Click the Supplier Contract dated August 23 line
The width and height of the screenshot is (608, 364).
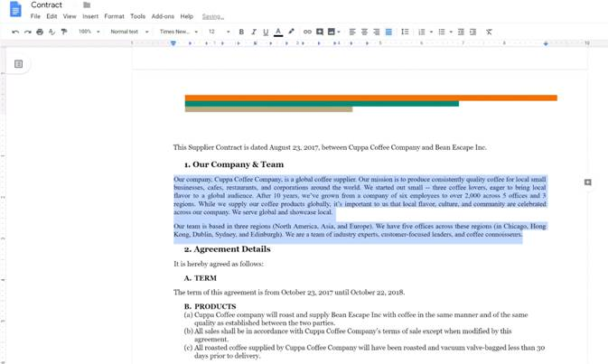tap(330, 147)
